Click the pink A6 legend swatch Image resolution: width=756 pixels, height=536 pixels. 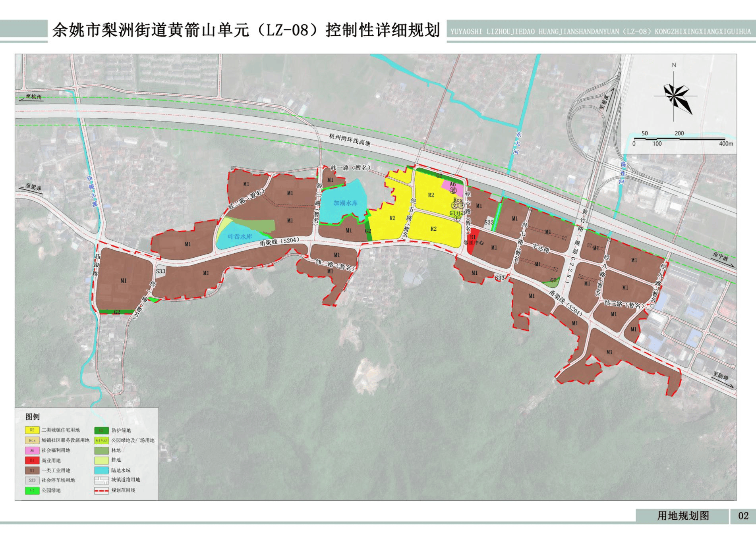coord(32,450)
